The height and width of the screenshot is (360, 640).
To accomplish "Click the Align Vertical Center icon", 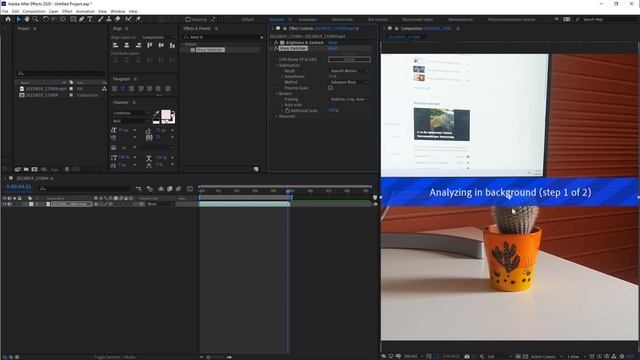I will [161, 45].
